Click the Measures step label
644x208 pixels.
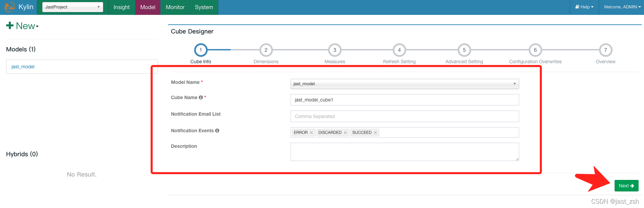(335, 62)
